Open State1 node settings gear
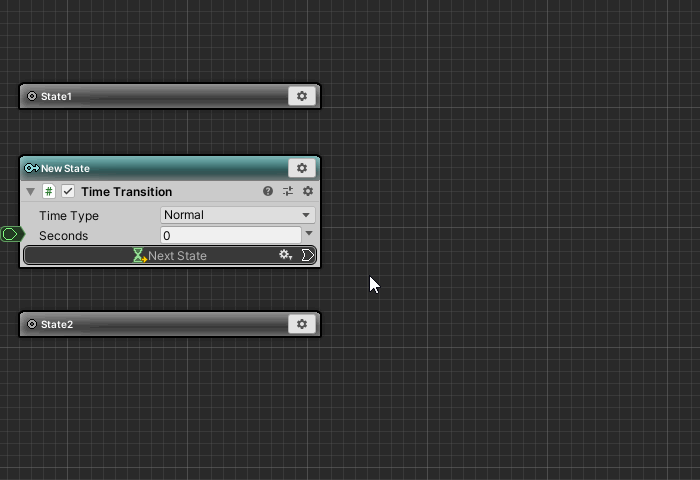The width and height of the screenshot is (700, 480). pos(302,96)
